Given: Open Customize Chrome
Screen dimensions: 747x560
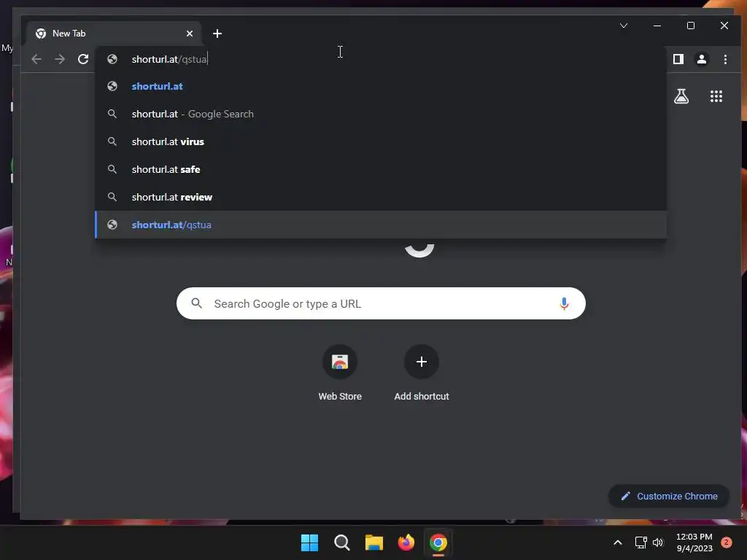Looking at the screenshot, I should (x=669, y=496).
